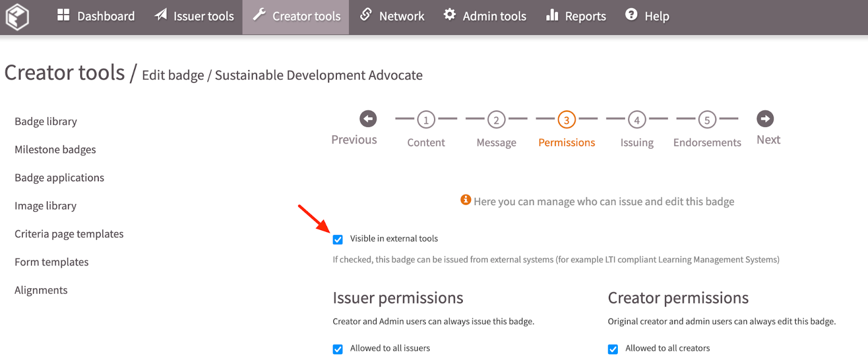Open step 5 Endorsements circle
The width and height of the screenshot is (868, 362).
(x=707, y=120)
